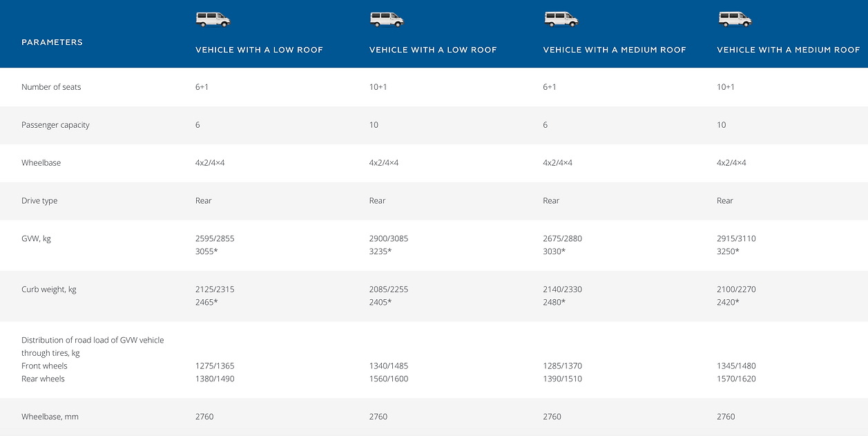Click the 'Passenger capacity' row label
The width and height of the screenshot is (868, 436).
click(55, 125)
